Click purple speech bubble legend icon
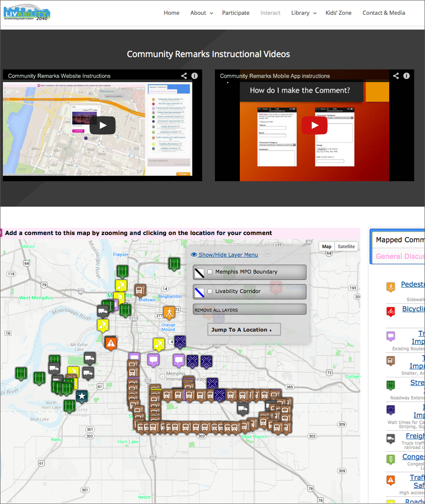 point(391,337)
